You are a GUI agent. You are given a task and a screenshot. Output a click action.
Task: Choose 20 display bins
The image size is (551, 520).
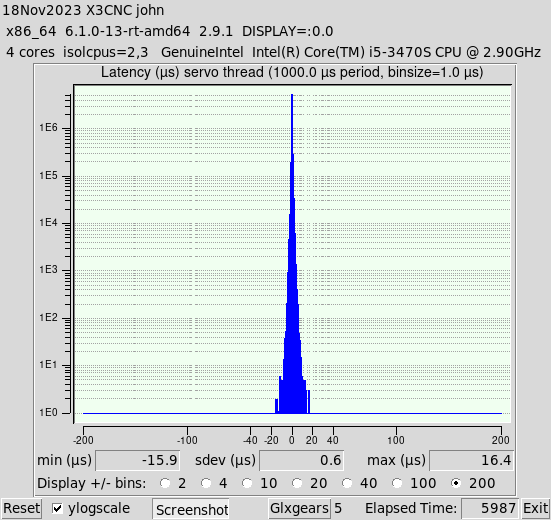click(x=297, y=483)
